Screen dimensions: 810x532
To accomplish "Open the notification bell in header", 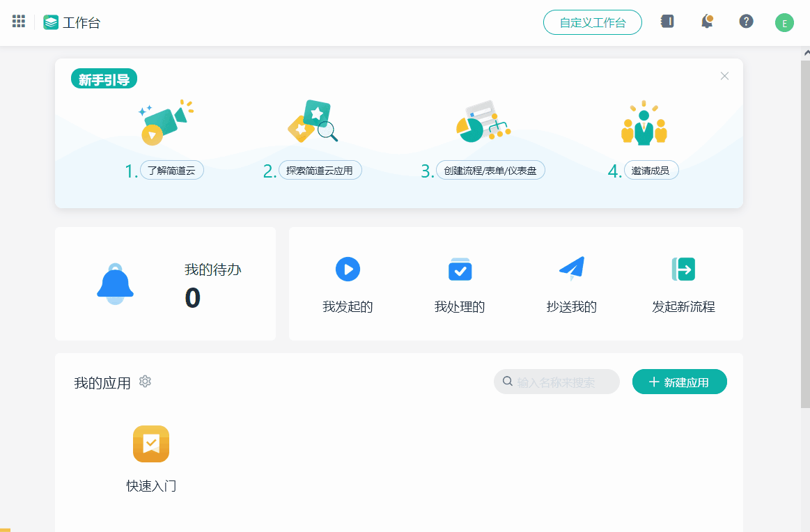I will coord(707,21).
